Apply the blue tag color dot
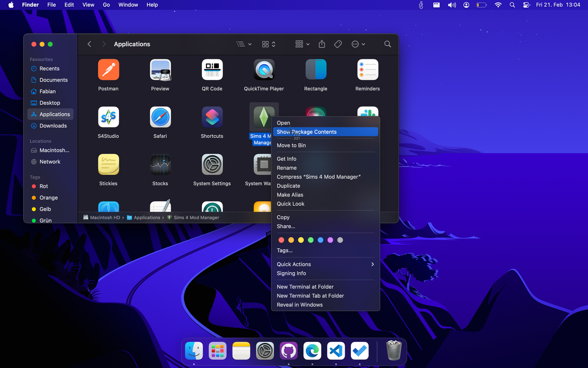Image resolution: width=588 pixels, height=368 pixels. click(321, 240)
